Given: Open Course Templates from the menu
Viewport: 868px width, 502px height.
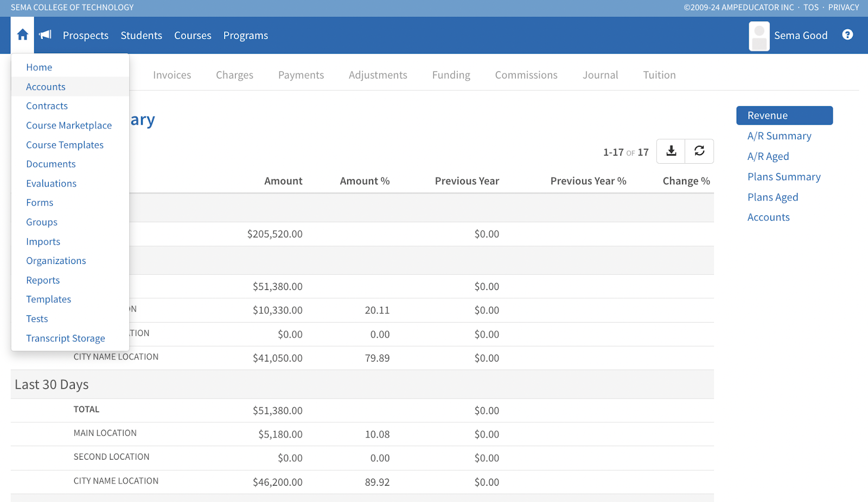Looking at the screenshot, I should [x=70, y=145].
